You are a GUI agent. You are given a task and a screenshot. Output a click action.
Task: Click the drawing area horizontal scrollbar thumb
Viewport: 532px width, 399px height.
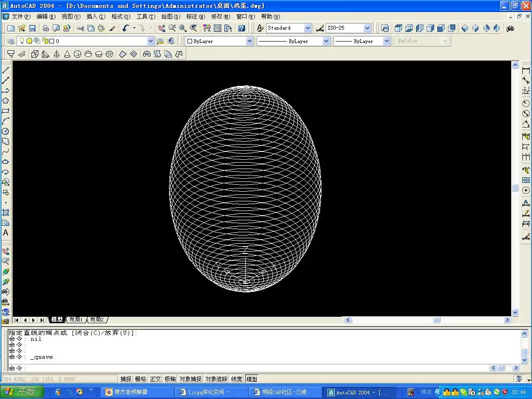coord(437,320)
